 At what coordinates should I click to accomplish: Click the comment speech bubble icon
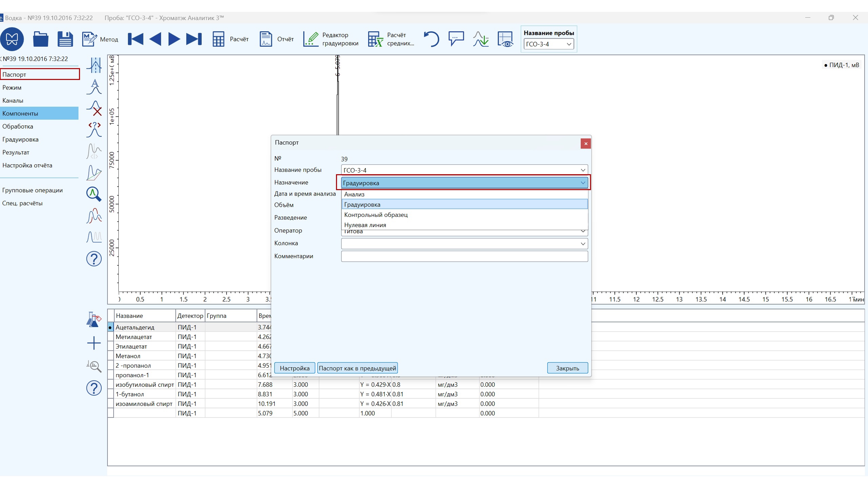(x=456, y=39)
